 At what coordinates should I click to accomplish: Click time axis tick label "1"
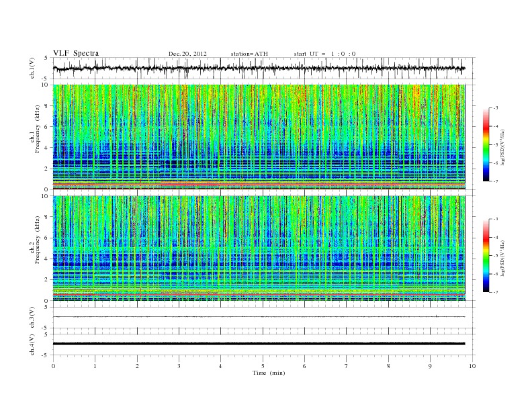[x=95, y=366]
